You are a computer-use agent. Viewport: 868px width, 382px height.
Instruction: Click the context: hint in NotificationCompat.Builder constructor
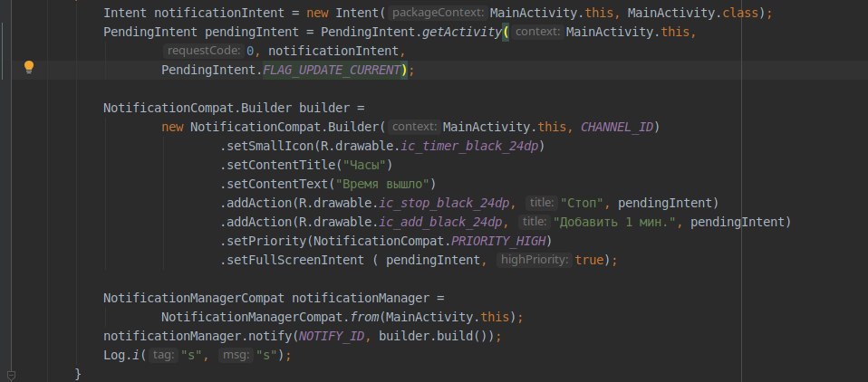click(414, 127)
